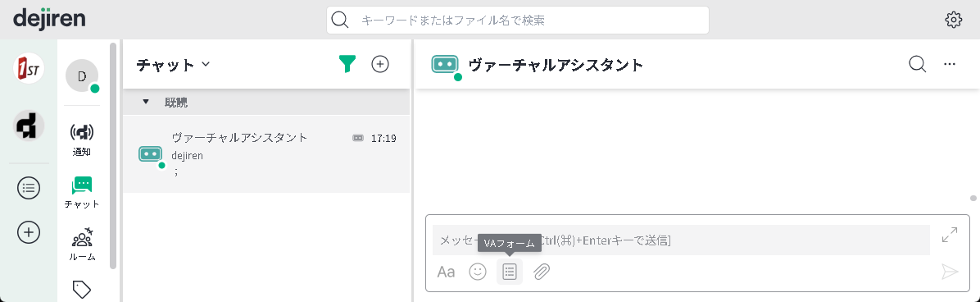Open the emoji picker smiley icon
Viewport: 980px width, 302px height.
click(x=478, y=272)
